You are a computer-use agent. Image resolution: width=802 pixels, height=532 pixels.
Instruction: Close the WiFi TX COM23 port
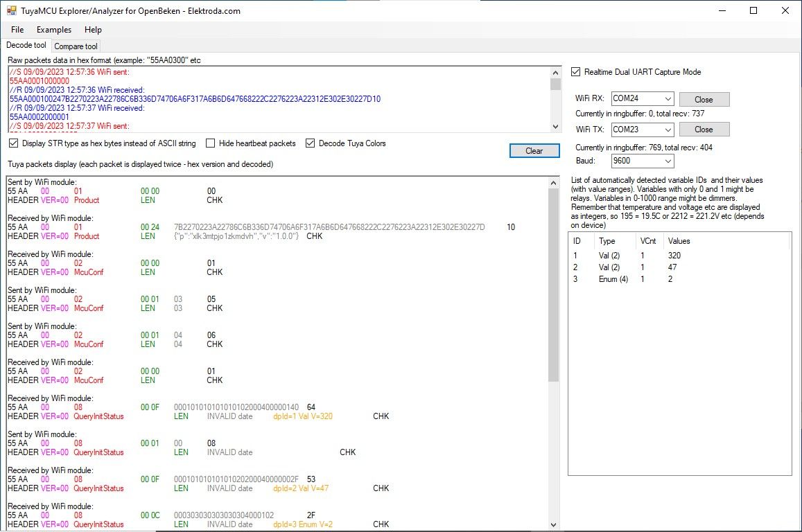pyautogui.click(x=704, y=130)
